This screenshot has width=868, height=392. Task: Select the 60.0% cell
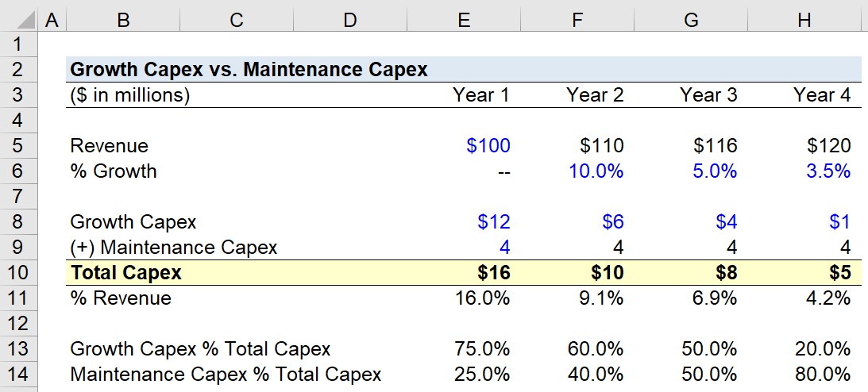596,349
